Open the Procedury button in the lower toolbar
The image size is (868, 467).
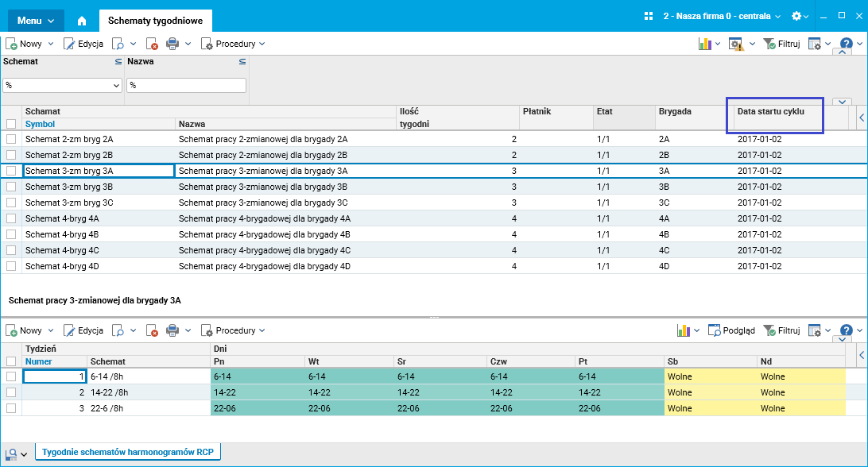233,330
